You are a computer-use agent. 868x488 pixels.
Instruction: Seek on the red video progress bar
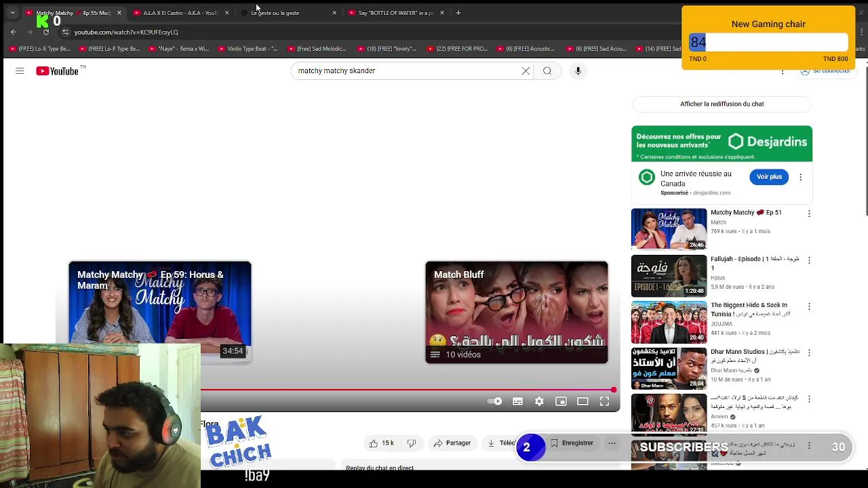coord(407,390)
